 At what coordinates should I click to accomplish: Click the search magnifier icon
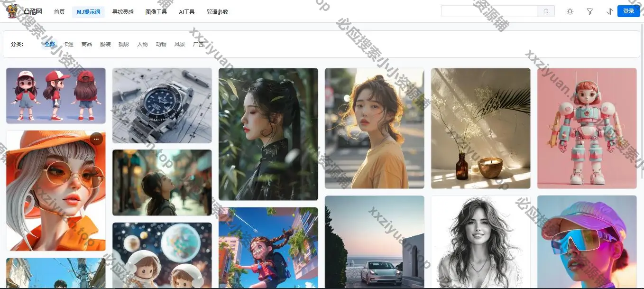click(546, 11)
